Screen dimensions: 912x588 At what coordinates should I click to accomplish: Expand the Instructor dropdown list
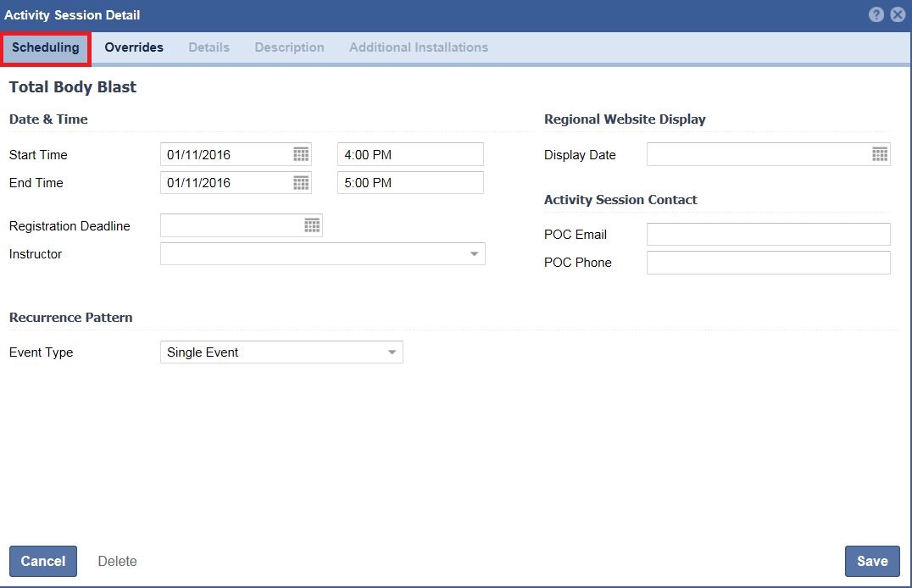[474, 254]
